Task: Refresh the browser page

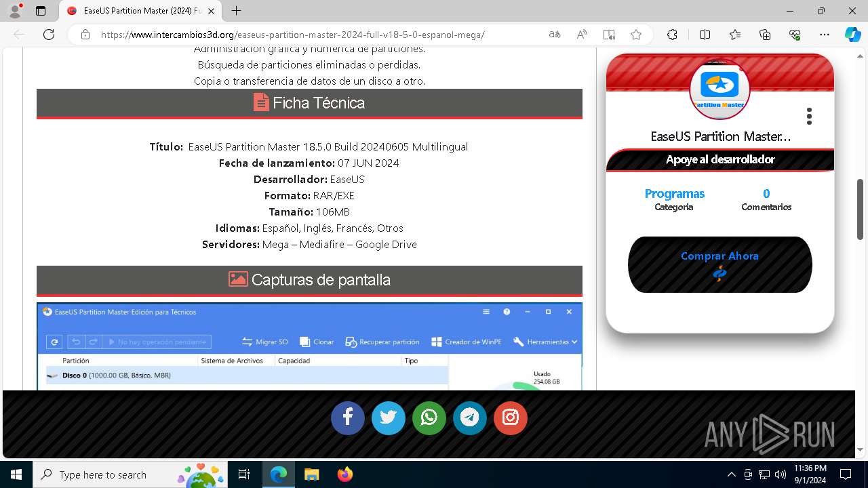Action: (x=49, y=35)
